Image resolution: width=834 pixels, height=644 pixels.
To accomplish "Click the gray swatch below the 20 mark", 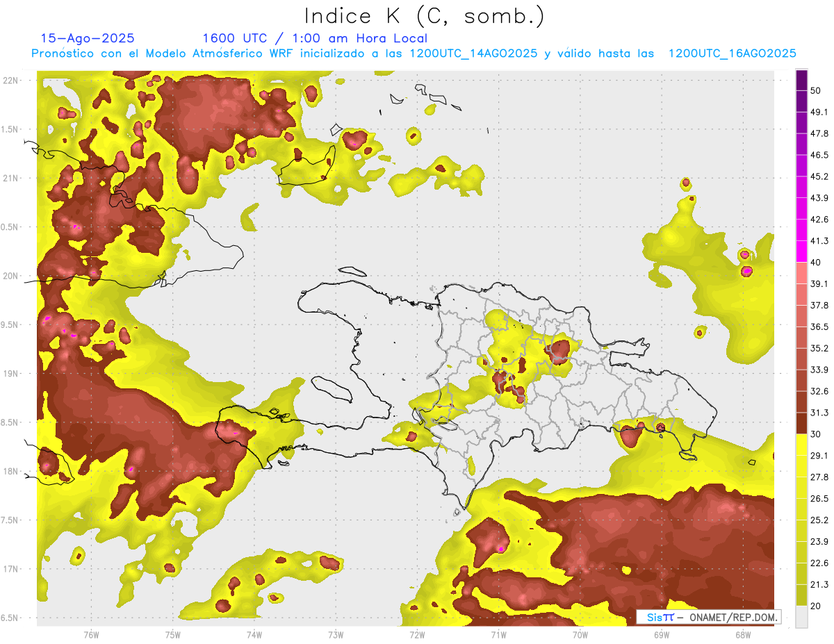I will pos(801,617).
